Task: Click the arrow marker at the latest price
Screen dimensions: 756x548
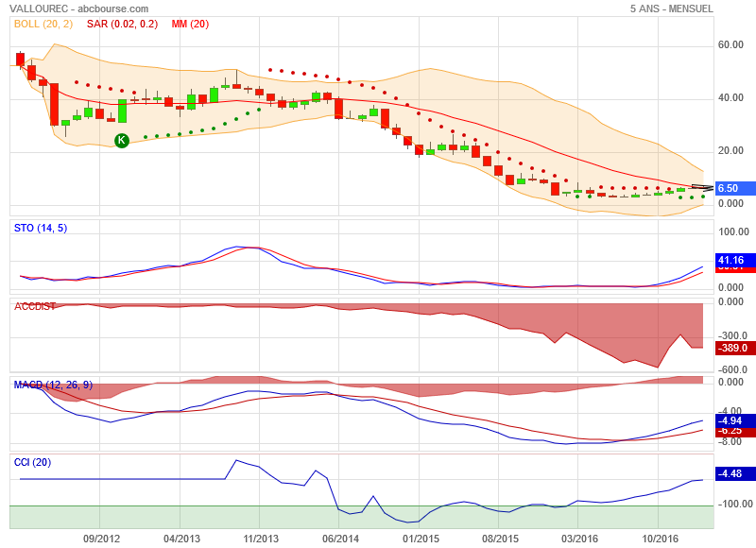Action: coord(702,187)
